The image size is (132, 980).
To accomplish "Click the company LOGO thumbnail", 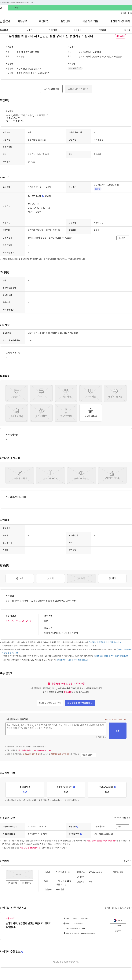I will pos(19,874).
